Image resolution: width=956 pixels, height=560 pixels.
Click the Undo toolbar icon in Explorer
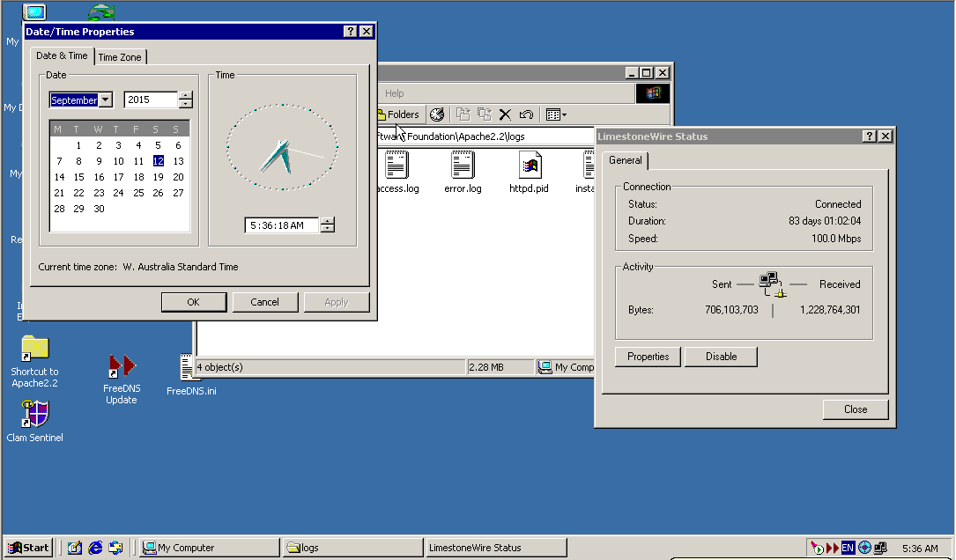(526, 114)
